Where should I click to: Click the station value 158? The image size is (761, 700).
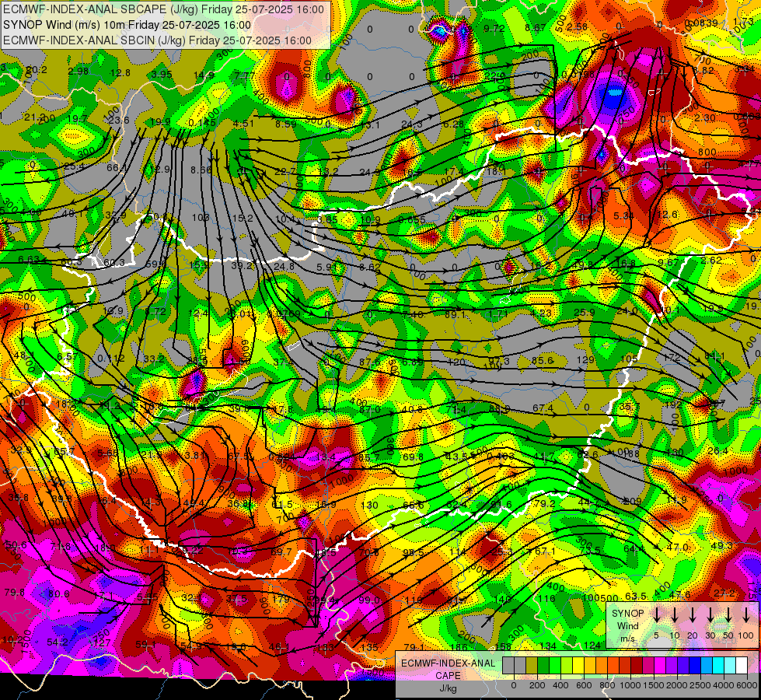(503, 647)
